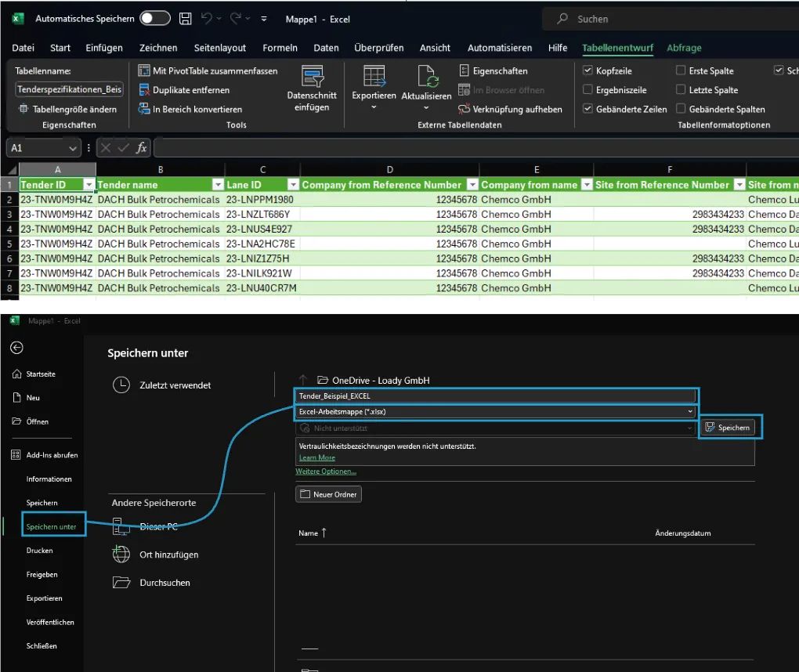Open the Formeln ribbon tab

click(280, 48)
